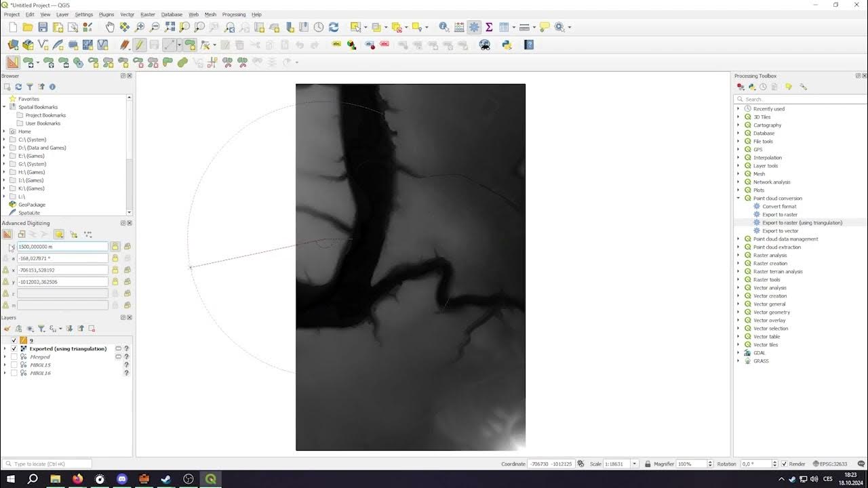Click the Type to locate search box
The height and width of the screenshot is (488, 868).
tap(47, 464)
